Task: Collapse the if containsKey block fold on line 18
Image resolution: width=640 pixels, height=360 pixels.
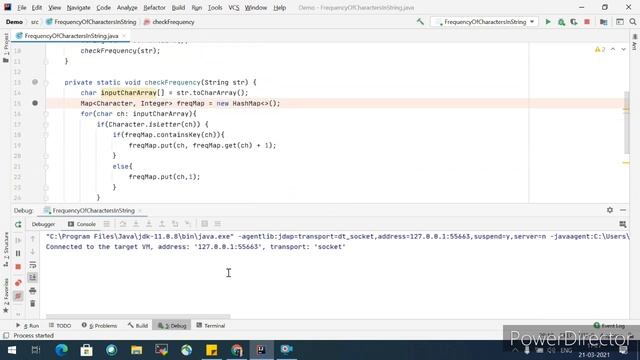Action: click(x=46, y=135)
